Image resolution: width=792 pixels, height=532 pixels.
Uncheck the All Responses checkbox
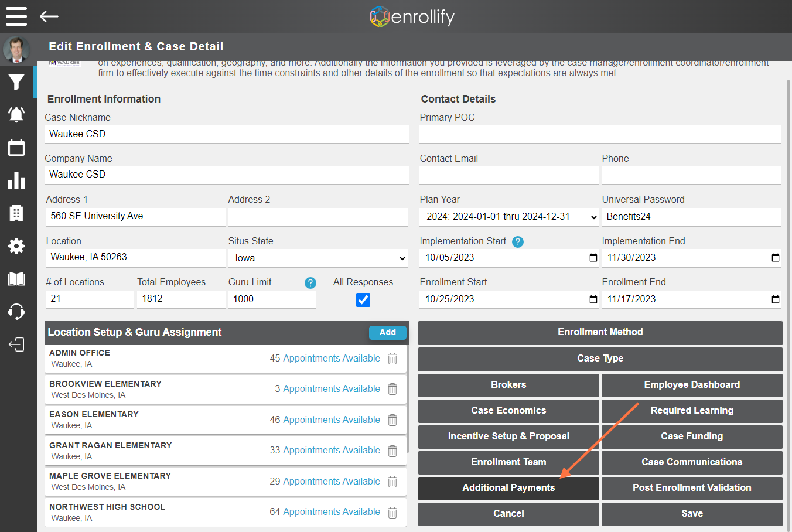[363, 300]
